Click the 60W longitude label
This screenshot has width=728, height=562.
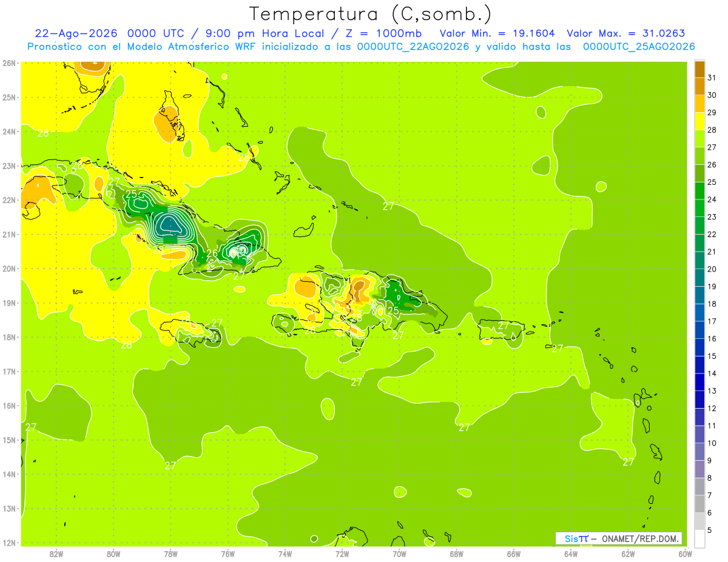click(685, 553)
